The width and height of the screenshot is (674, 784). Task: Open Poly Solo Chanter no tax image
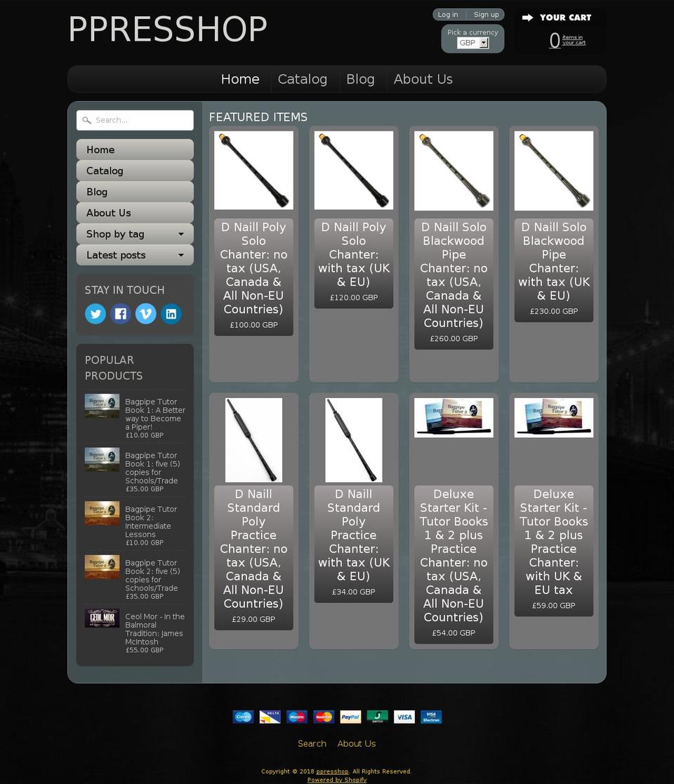pyautogui.click(x=253, y=171)
